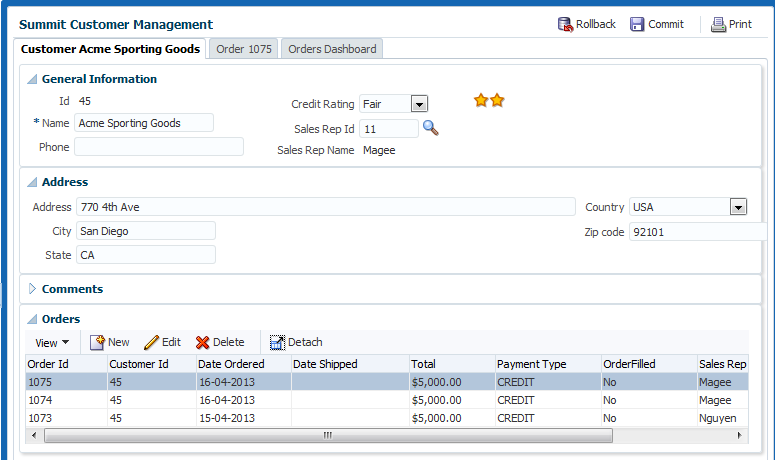
Task: Click the empty Phone field
Action: [x=159, y=147]
